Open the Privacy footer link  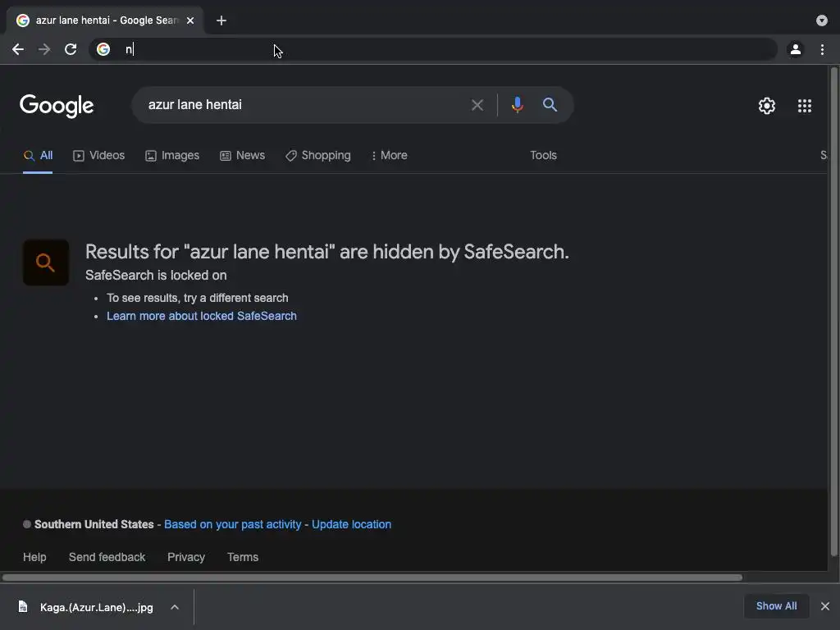click(186, 557)
